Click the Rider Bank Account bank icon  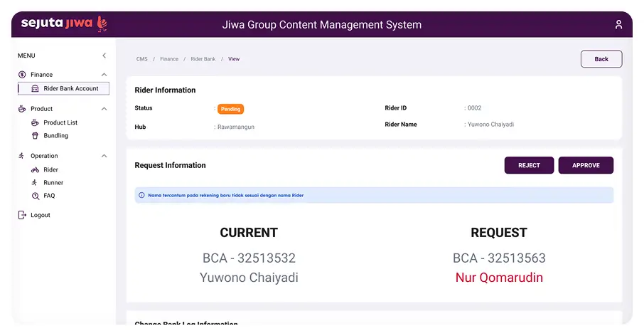coord(36,89)
